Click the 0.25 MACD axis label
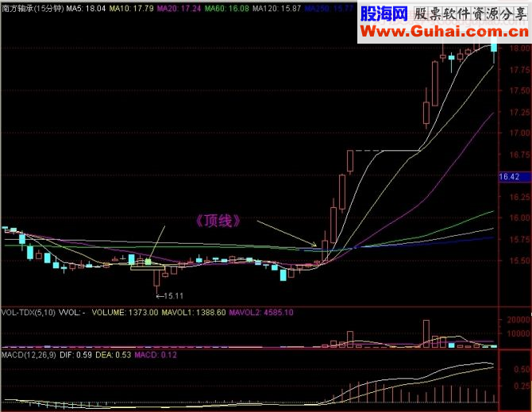532x412 pixels. [x=522, y=386]
